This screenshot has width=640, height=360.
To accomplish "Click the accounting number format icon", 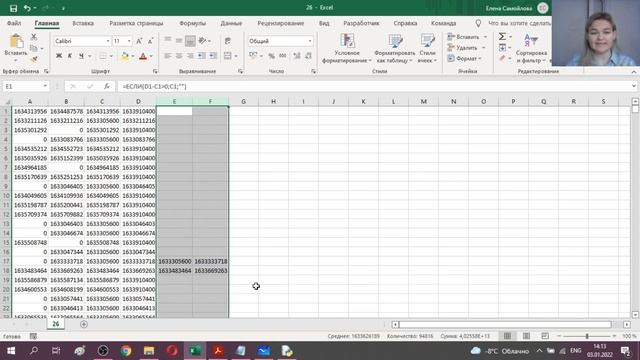I will coord(253,56).
